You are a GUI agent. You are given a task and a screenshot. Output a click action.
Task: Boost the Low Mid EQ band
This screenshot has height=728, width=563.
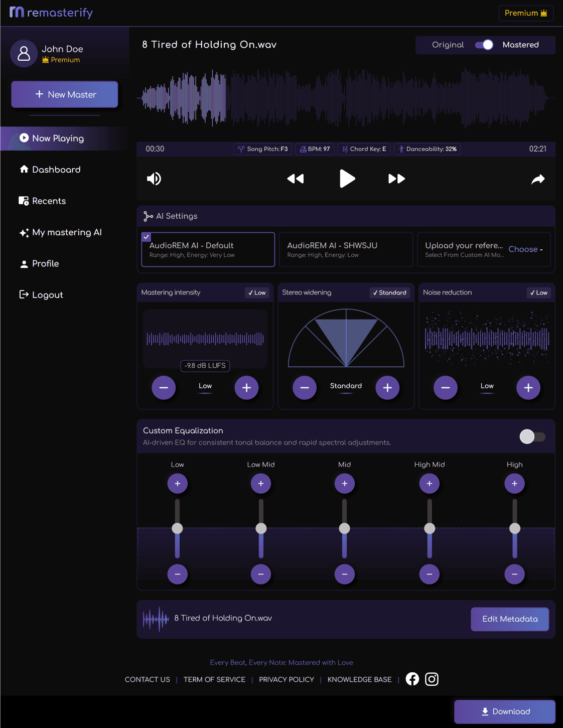coord(261,484)
